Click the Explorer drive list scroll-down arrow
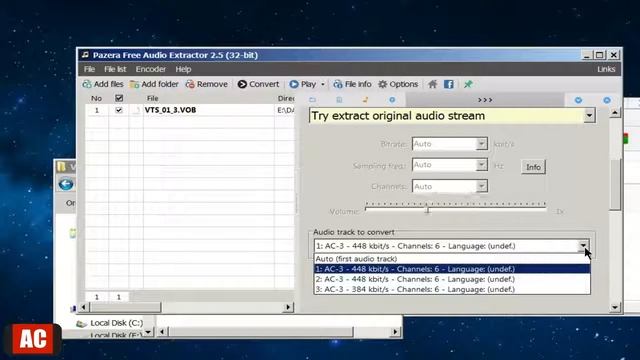Viewport: 640px width, 360px height. [x=148, y=331]
